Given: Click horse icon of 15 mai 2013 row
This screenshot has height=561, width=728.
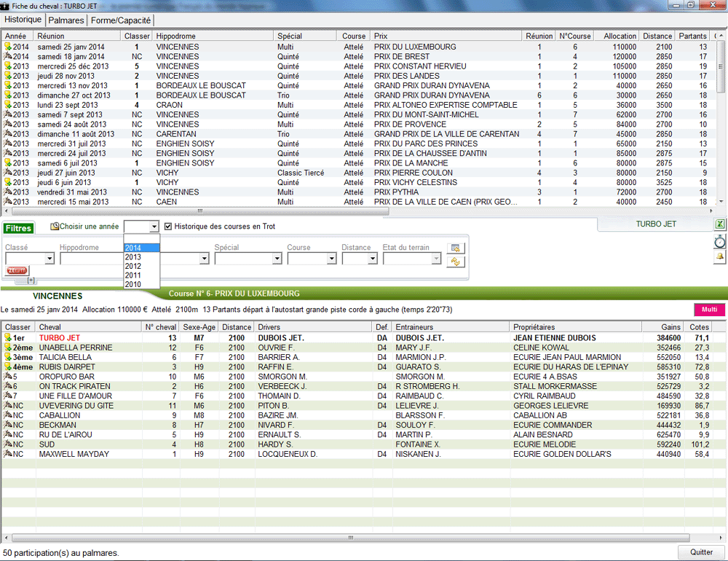Looking at the screenshot, I should (7, 201).
